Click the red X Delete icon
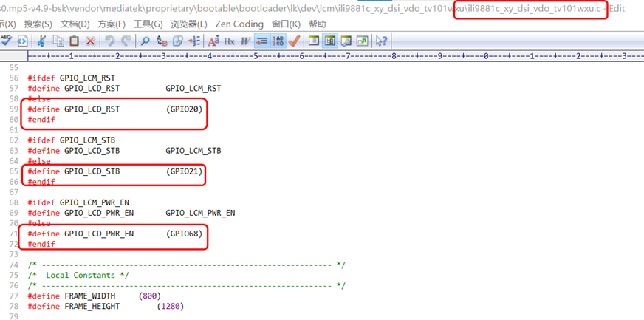The height and width of the screenshot is (320, 644). click(90, 41)
